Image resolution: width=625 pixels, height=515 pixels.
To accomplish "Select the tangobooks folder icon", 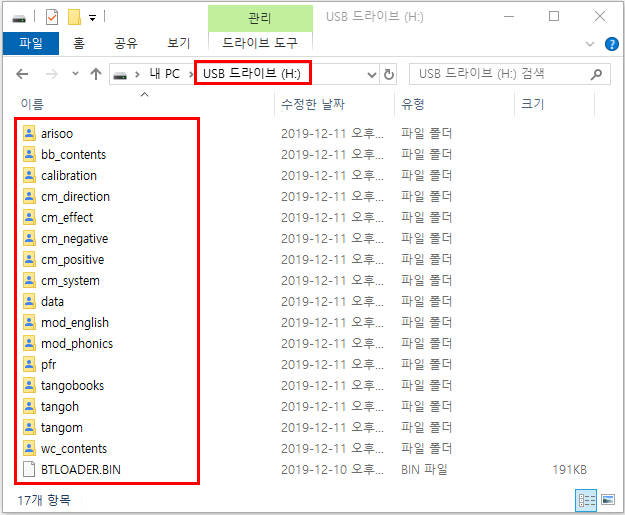I will pyautogui.click(x=29, y=385).
